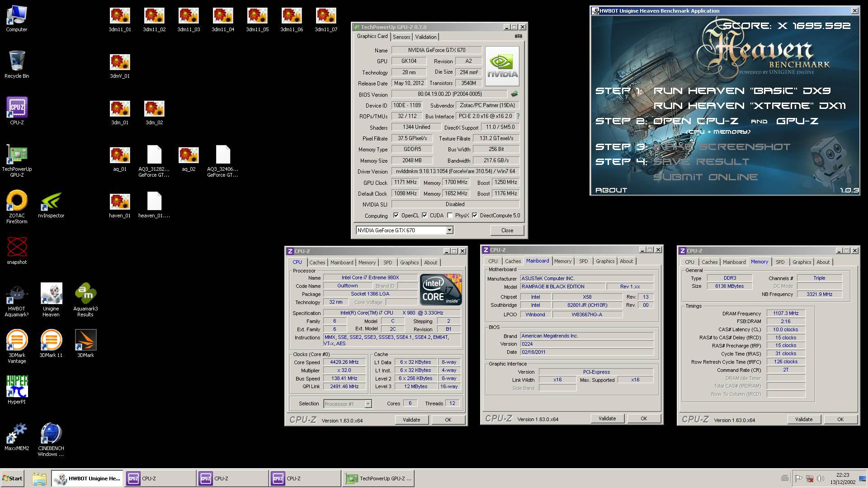868x488 pixels.
Task: Open Caches tab in the left CPU-Z window
Action: coord(317,263)
